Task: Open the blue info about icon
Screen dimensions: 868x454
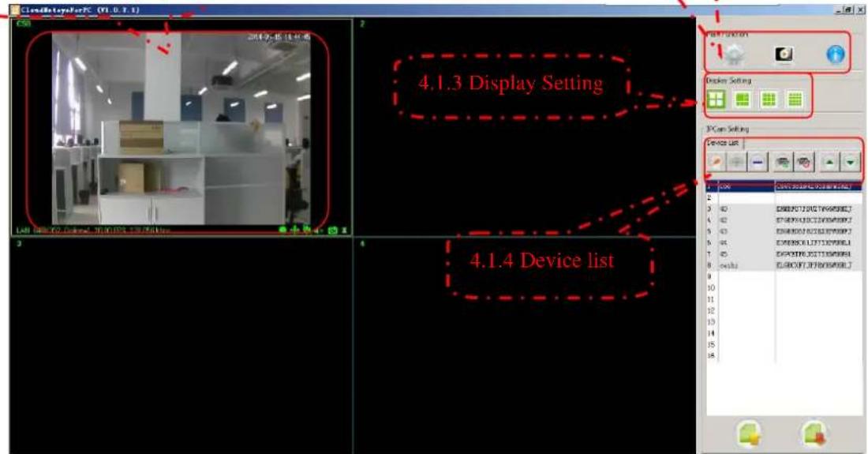Action: (836, 54)
